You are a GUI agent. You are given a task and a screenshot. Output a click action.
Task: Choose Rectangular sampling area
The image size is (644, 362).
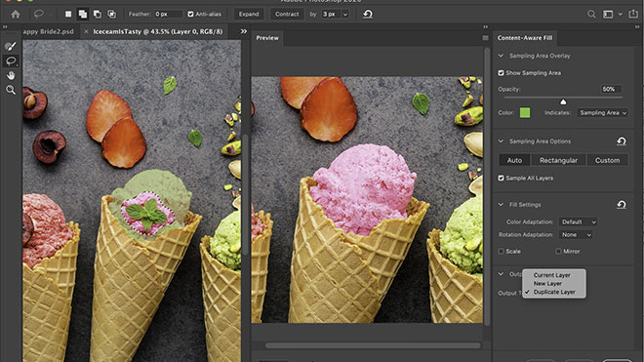click(558, 160)
